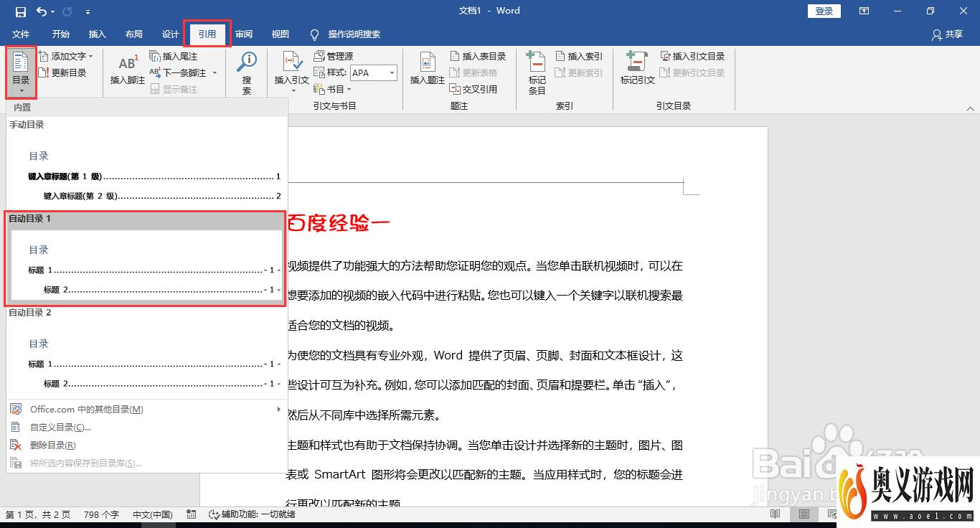Click the 百度经验一 heading in document
The image size is (980, 528).
coord(339,223)
